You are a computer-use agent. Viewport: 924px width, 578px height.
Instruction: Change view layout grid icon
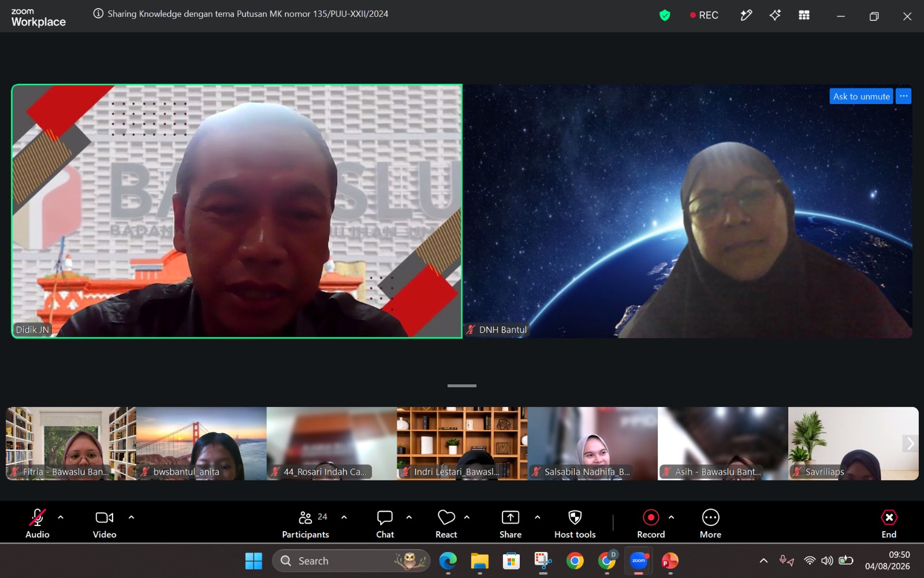click(x=804, y=16)
